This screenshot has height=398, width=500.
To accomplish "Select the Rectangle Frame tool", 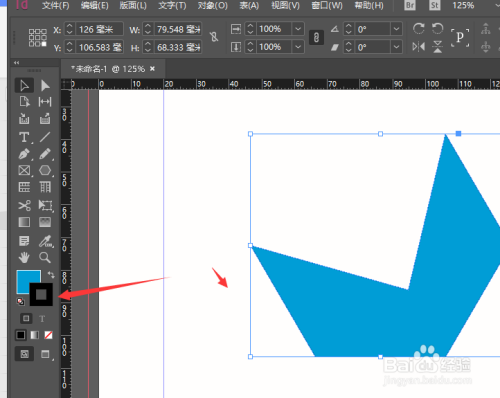I will [24, 170].
